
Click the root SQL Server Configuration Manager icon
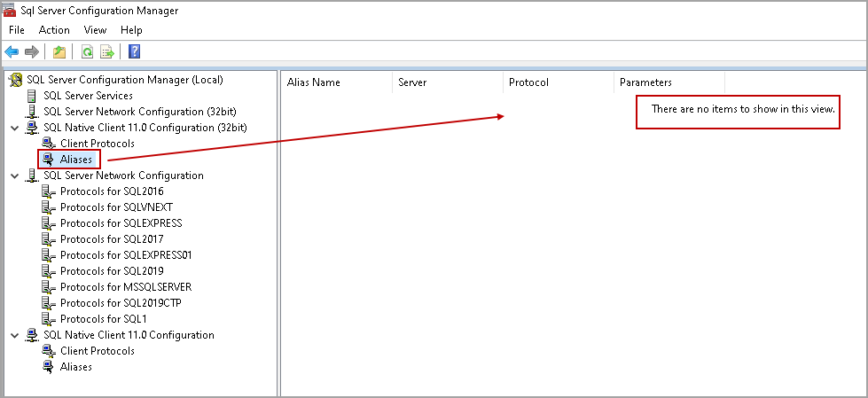coord(16,80)
